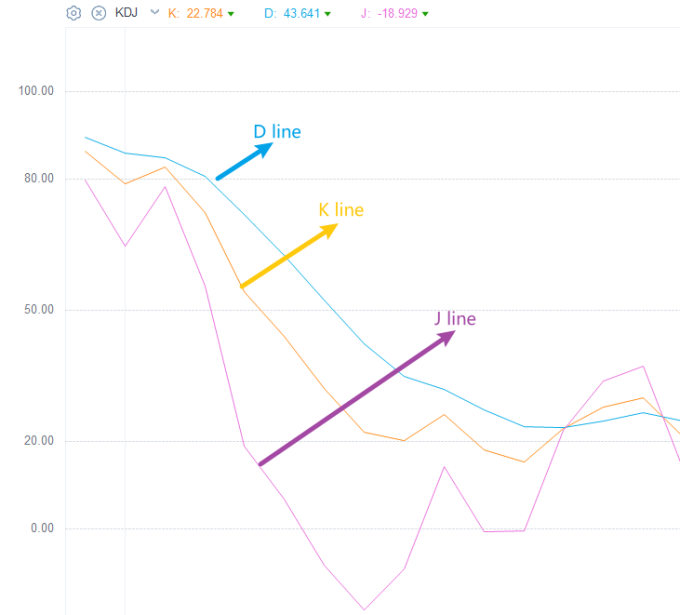
Task: Click the D value reading 43.641
Action: coord(301,13)
